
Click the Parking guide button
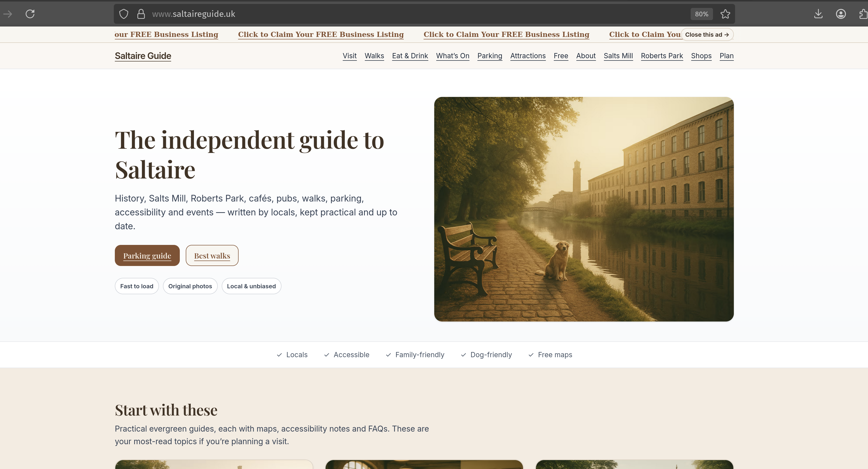click(147, 256)
